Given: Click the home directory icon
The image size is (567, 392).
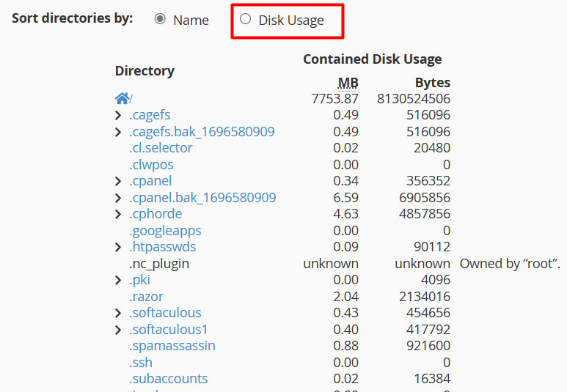Looking at the screenshot, I should (122, 98).
